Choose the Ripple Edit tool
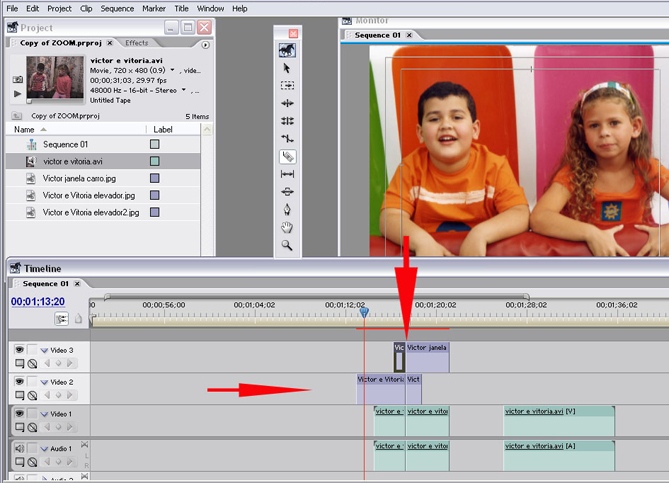 [x=287, y=103]
